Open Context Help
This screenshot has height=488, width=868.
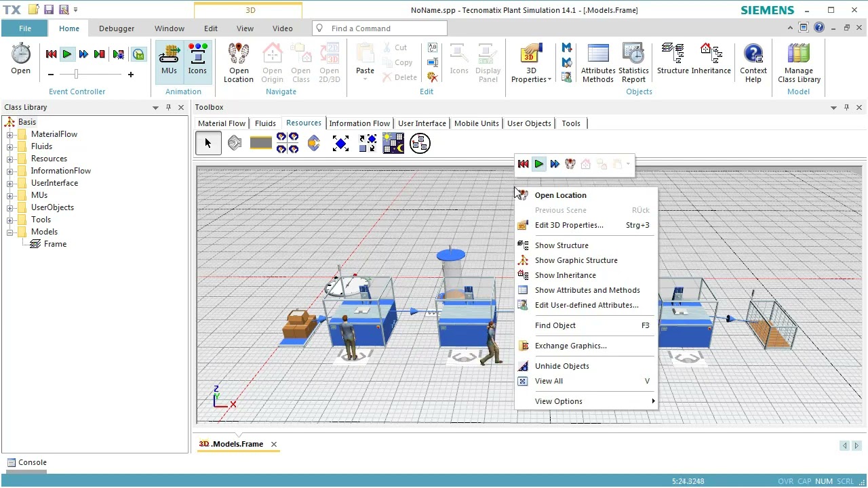(753, 63)
